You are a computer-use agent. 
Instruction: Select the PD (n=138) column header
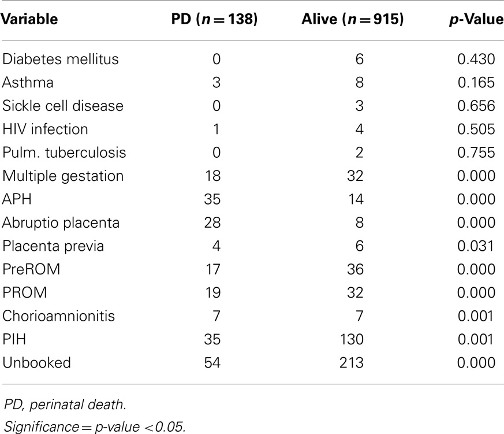pos(214,19)
